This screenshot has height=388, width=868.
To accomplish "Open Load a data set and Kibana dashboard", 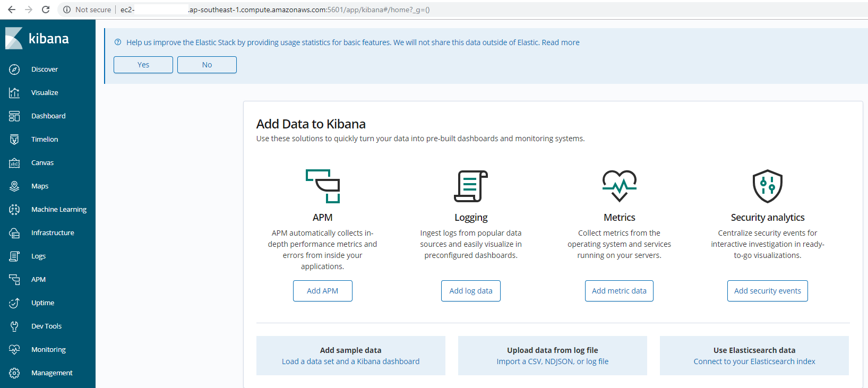I will pyautogui.click(x=350, y=361).
